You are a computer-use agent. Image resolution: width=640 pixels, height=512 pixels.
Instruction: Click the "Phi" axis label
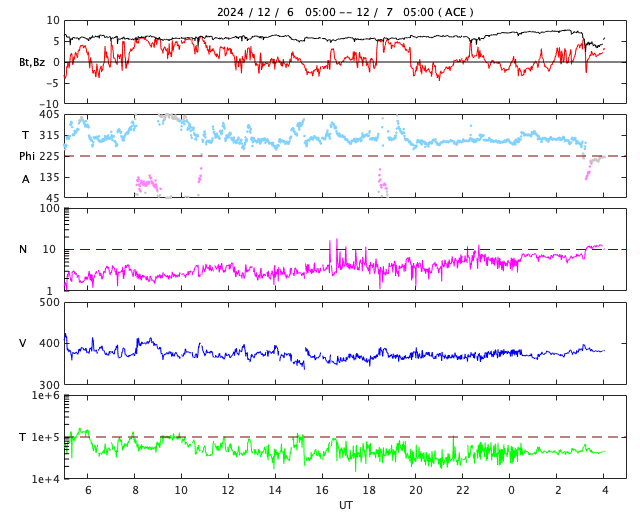[27, 156]
